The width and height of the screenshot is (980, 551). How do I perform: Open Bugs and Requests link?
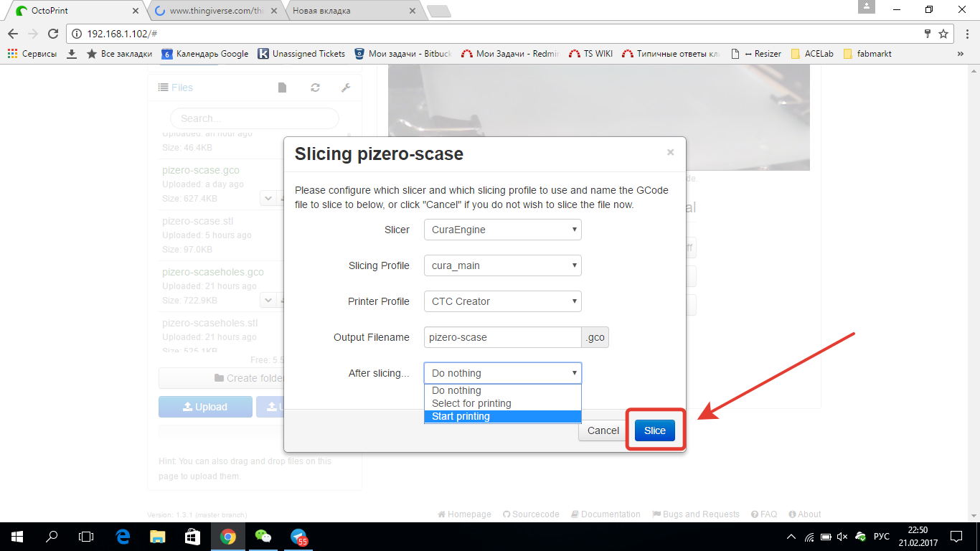[x=696, y=514]
